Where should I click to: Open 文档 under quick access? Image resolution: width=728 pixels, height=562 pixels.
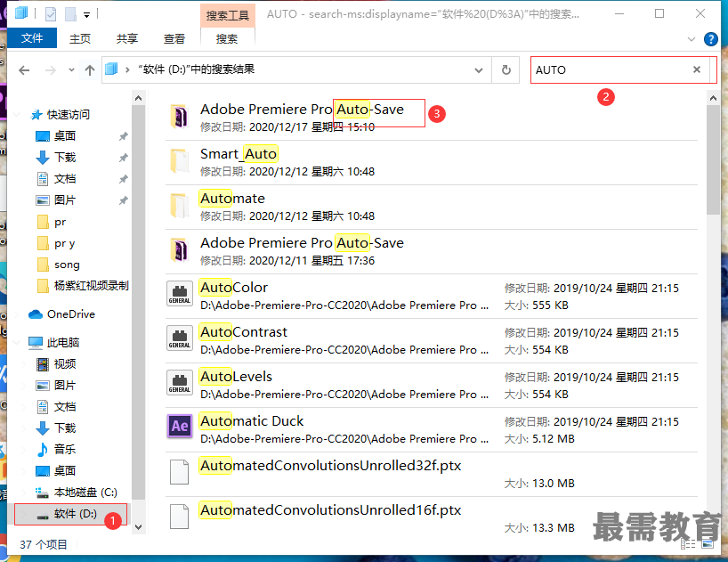(x=65, y=178)
